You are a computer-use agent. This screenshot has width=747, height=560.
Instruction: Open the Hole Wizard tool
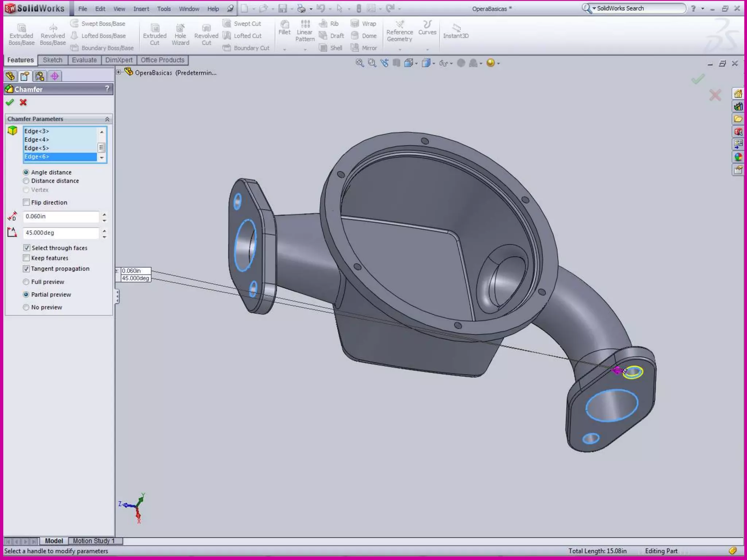[180, 28]
